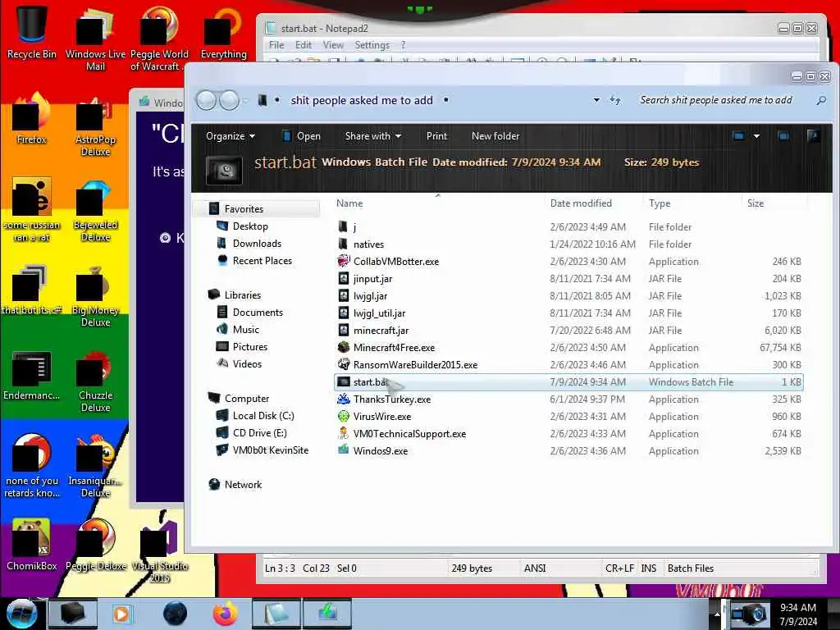Toggle the preview pane icon
This screenshot has width=840, height=630.
point(783,136)
